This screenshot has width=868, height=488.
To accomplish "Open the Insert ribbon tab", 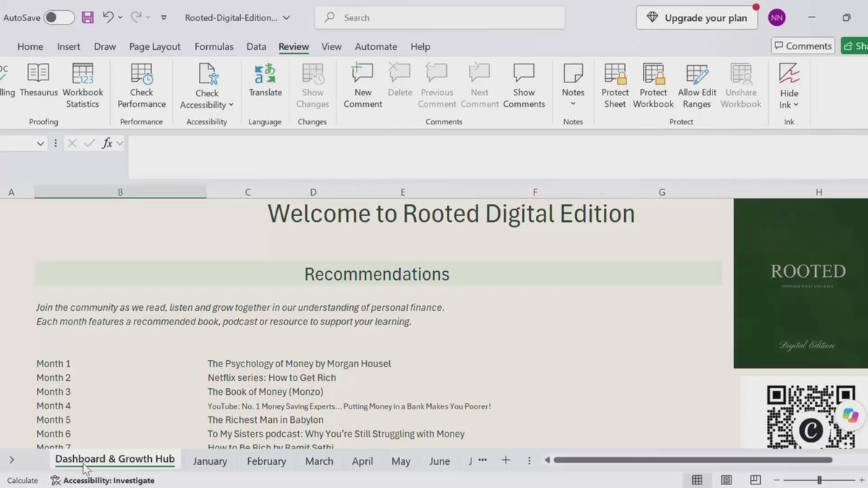I will (x=69, y=46).
